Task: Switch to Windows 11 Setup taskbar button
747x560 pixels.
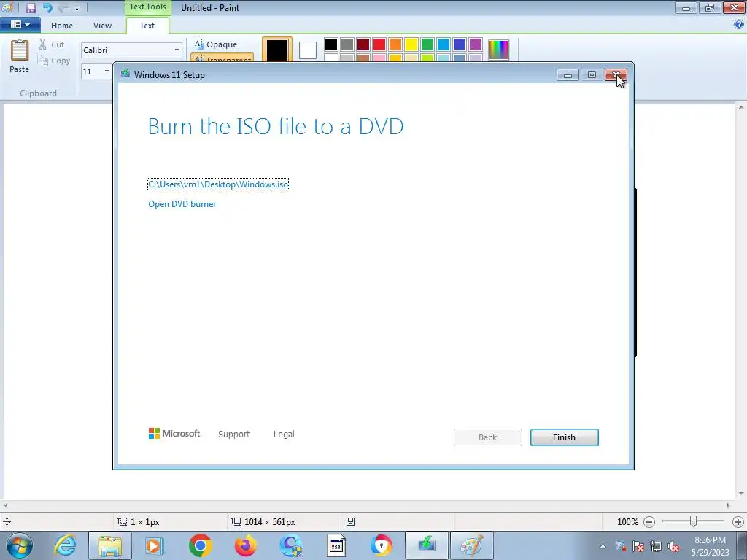Action: point(426,545)
